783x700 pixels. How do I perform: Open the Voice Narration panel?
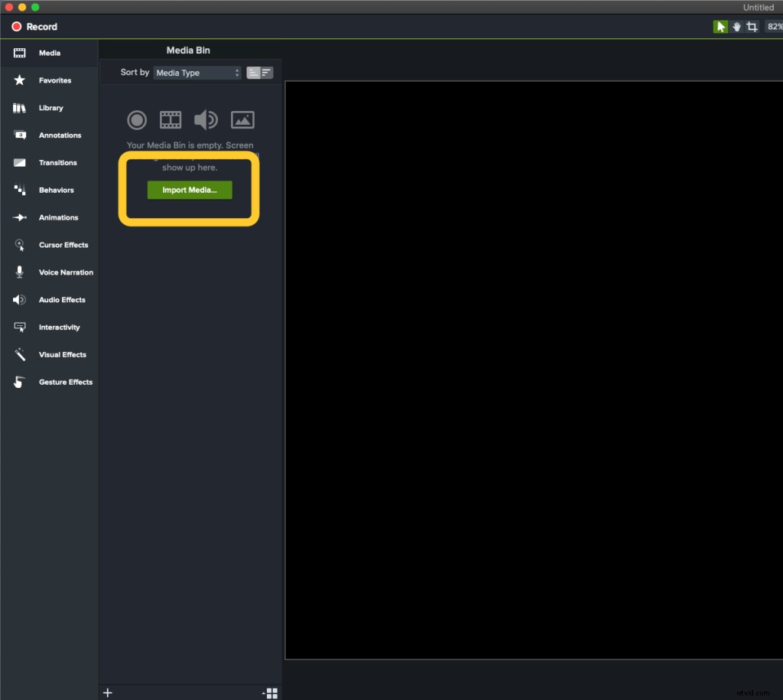tap(19, 272)
